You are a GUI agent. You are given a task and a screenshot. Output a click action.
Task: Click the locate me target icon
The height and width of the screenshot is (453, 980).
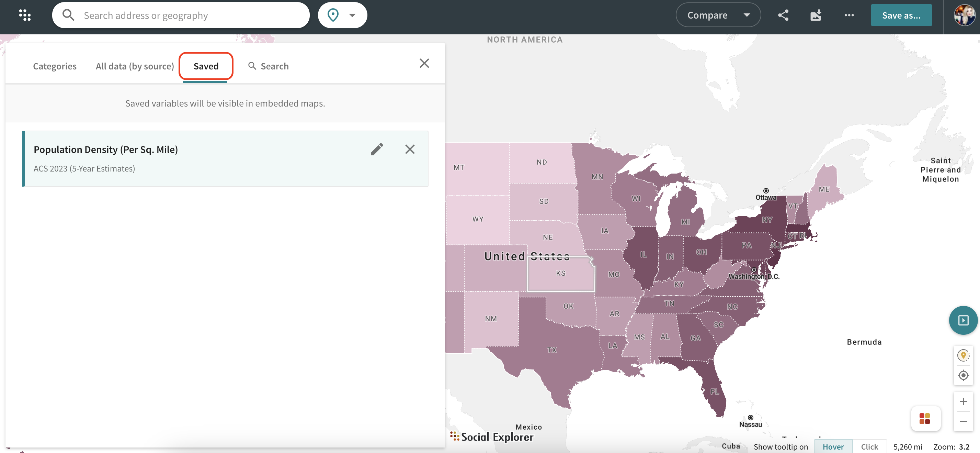coord(963,375)
